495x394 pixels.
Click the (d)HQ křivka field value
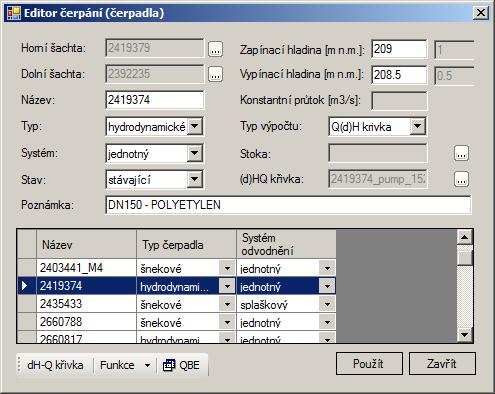(378, 179)
